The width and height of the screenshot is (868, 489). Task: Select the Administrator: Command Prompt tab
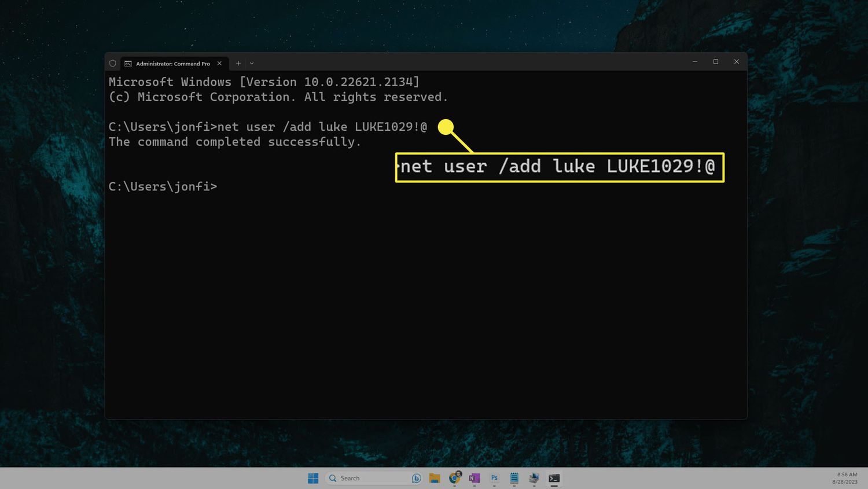pos(171,63)
